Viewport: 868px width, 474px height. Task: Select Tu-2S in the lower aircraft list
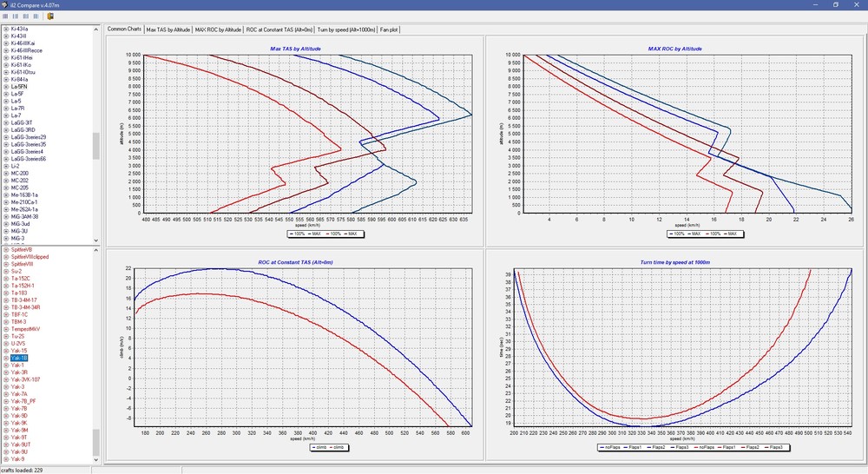pos(17,336)
